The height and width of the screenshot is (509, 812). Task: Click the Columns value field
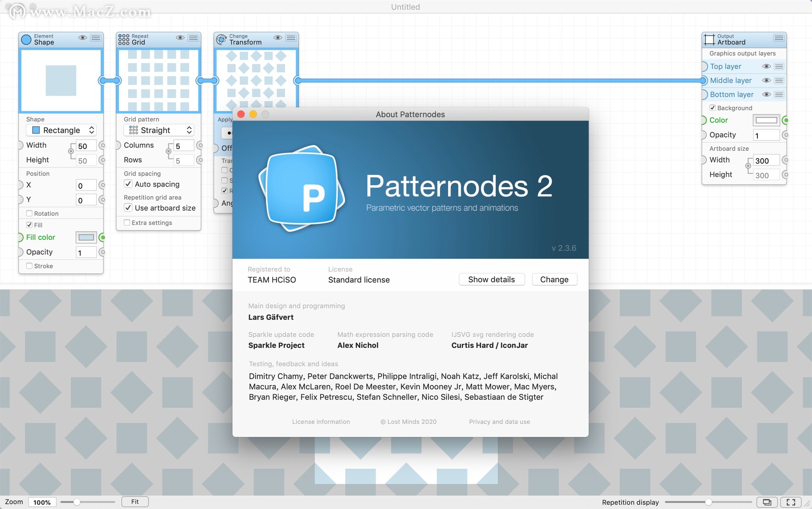pyautogui.click(x=184, y=146)
